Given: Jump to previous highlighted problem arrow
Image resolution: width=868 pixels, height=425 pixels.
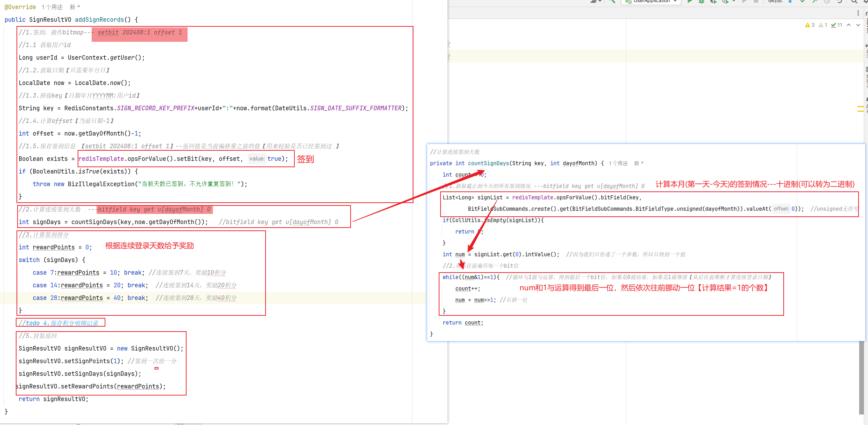Looking at the screenshot, I should (x=849, y=25).
